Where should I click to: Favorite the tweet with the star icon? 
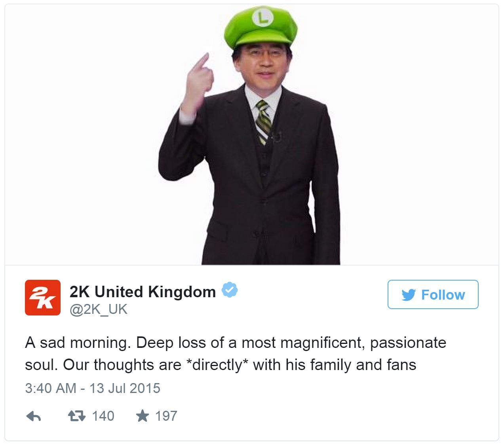142,416
